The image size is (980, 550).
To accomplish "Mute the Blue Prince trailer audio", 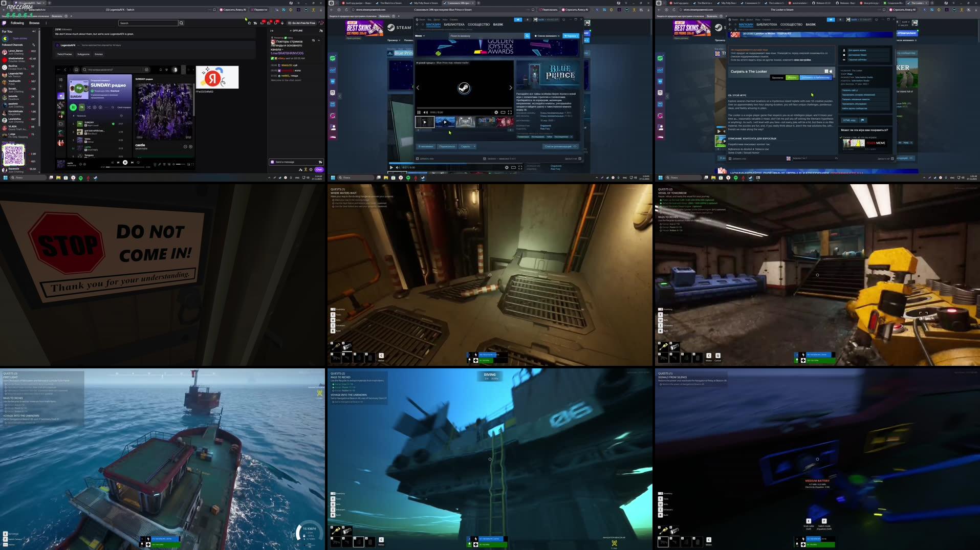I will click(x=426, y=112).
